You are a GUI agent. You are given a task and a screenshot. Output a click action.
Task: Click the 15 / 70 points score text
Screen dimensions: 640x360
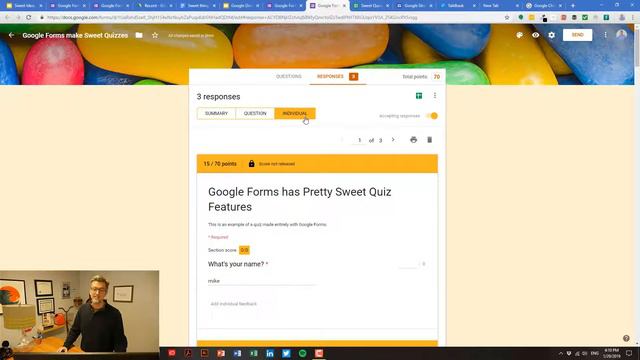tap(220, 164)
